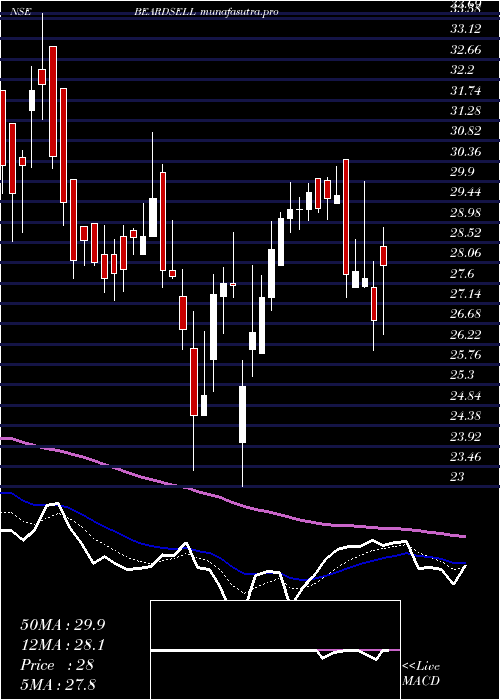Select the 27.6 price axis label
The image size is (500, 700).
462,274
